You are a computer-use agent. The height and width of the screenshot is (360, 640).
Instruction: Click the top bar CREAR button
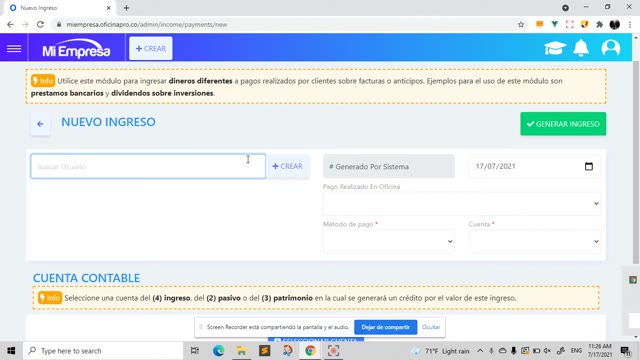(151, 49)
